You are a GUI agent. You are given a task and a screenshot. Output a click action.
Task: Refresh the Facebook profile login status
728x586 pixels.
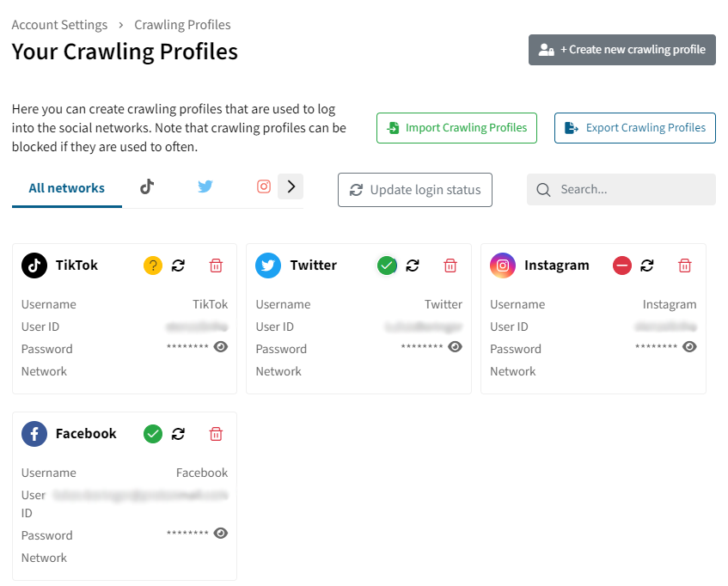click(x=178, y=434)
